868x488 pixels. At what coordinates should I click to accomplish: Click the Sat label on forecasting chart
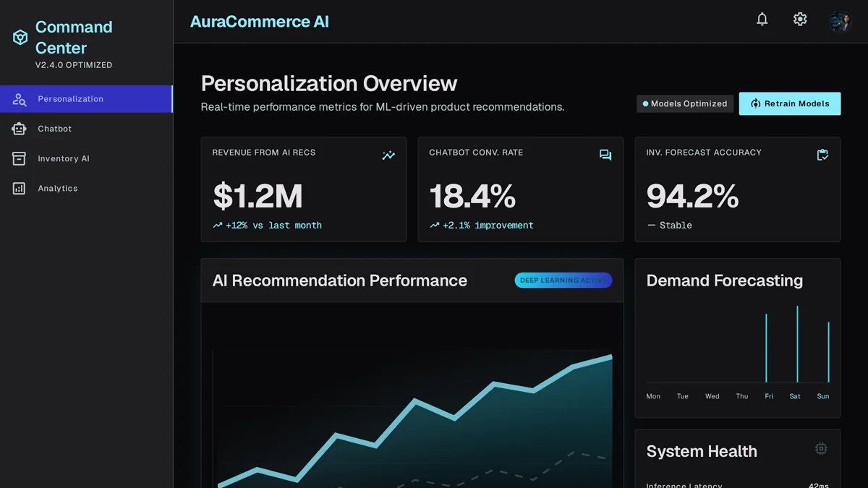(795, 396)
